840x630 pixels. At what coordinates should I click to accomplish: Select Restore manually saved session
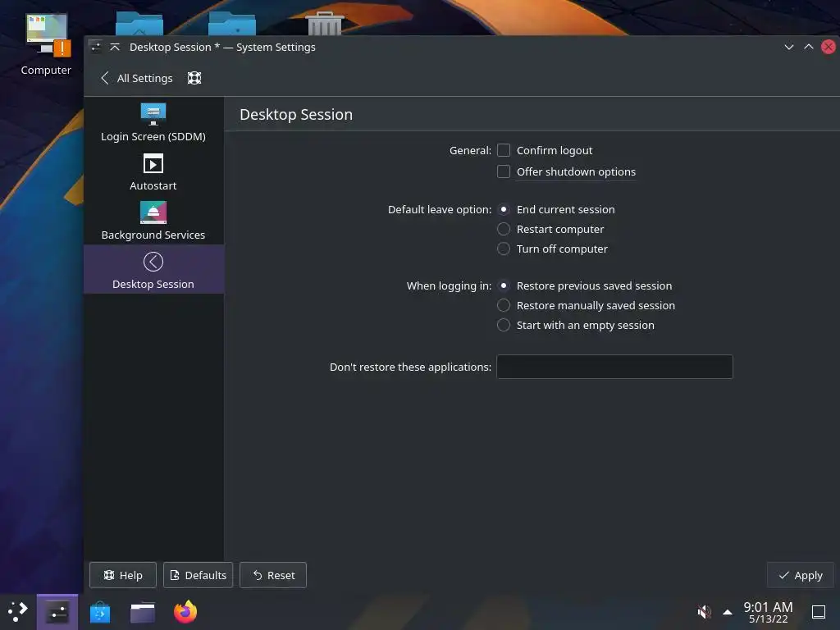[x=504, y=305]
